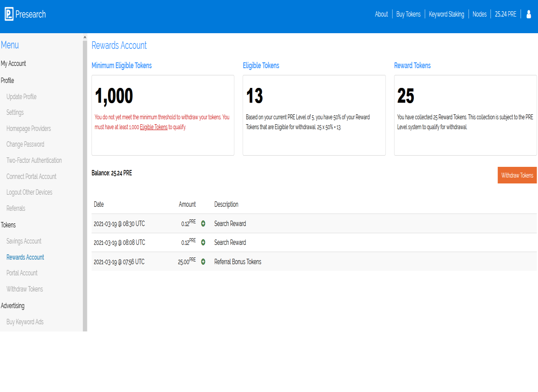This screenshot has width=538, height=392.
Task: Open Buy Keyword Ads under Advertising
Action: [x=25, y=322]
